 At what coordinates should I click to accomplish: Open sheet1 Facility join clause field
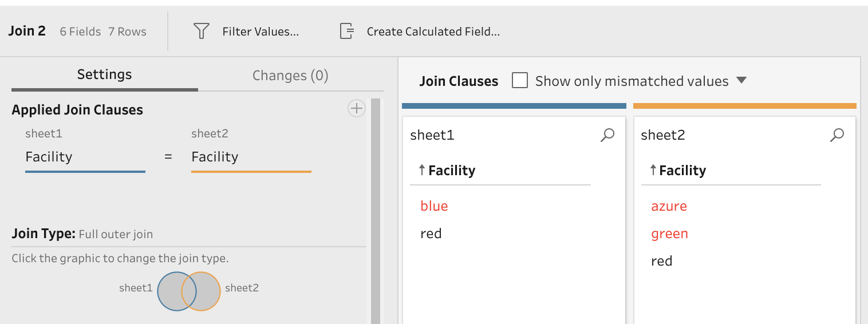click(85, 157)
